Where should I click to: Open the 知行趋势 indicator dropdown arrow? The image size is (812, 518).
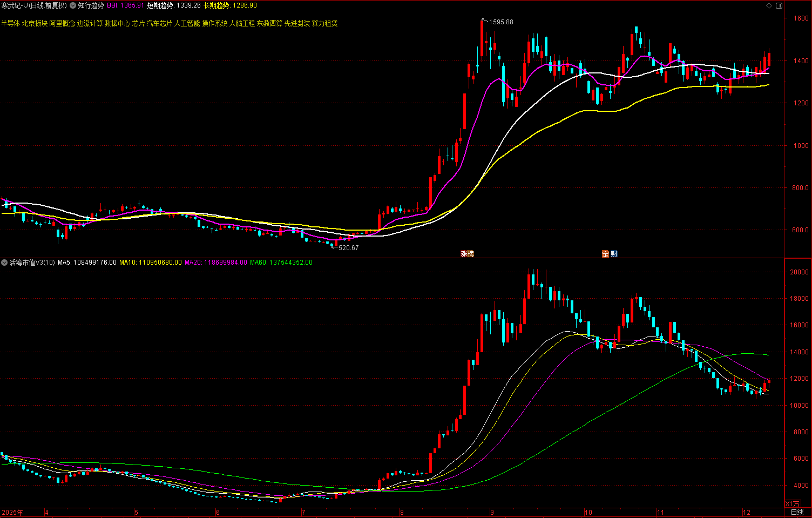coord(72,5)
